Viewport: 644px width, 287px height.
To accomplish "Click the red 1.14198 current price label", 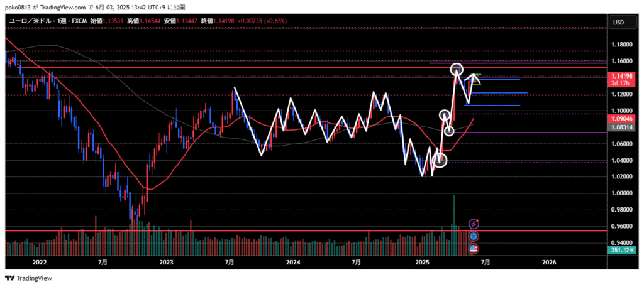I will (x=621, y=76).
